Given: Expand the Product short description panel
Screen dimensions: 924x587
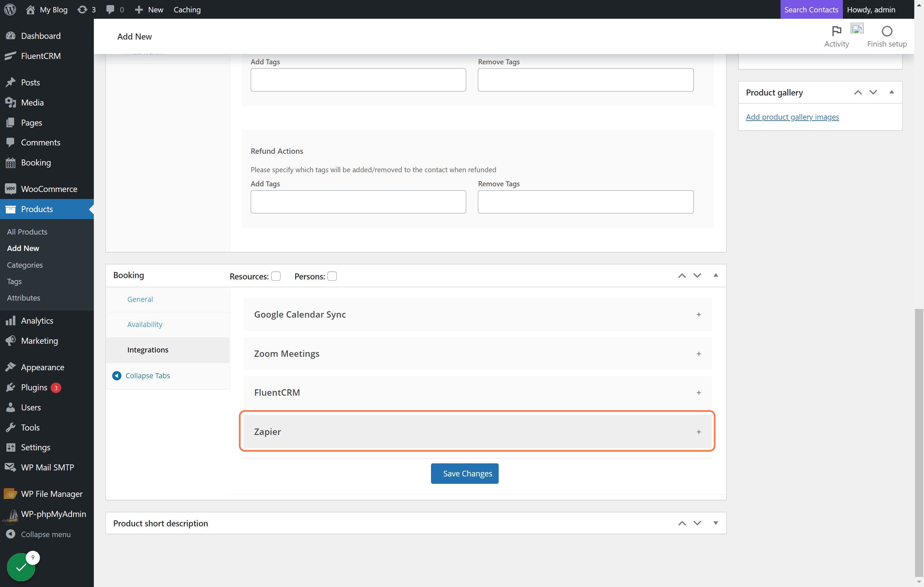Looking at the screenshot, I should (715, 523).
